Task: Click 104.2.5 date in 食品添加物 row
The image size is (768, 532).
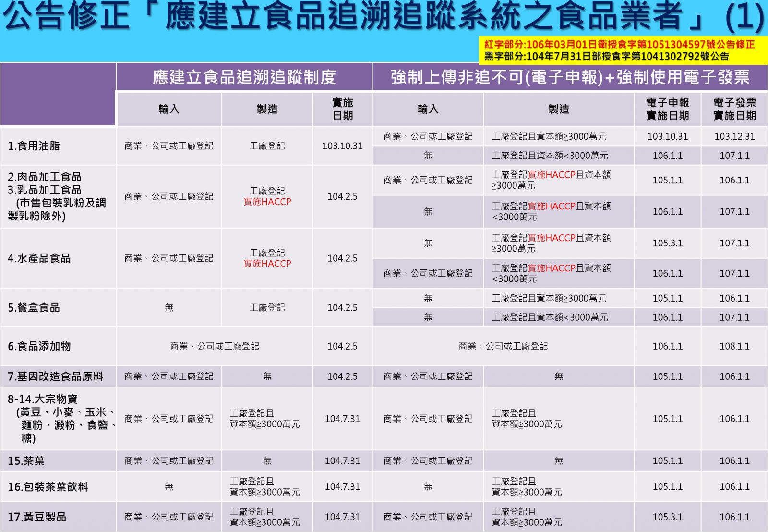Action: pos(342,346)
